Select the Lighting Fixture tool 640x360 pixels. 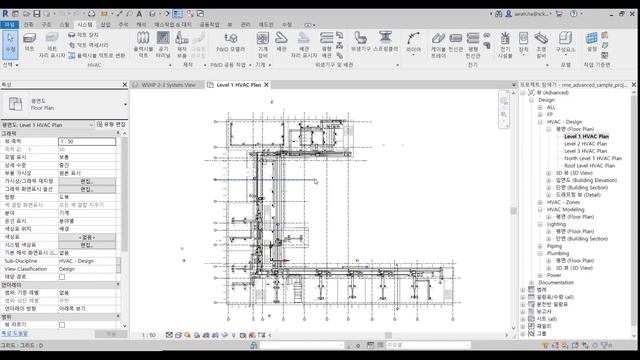point(541,45)
